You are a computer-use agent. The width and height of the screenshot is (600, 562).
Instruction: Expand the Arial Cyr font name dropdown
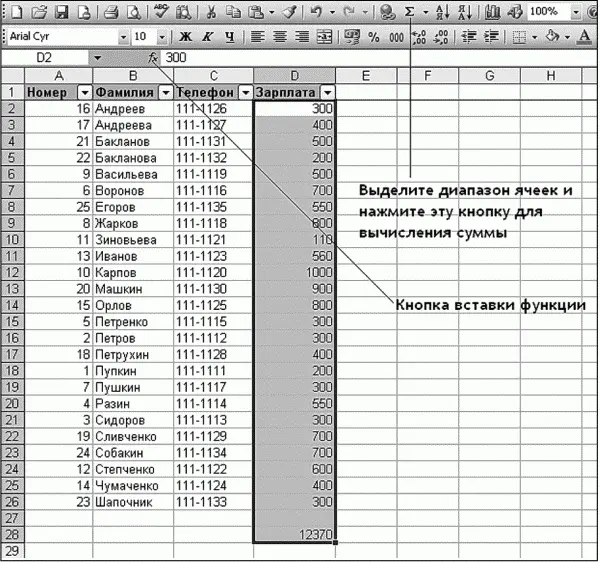(123, 37)
